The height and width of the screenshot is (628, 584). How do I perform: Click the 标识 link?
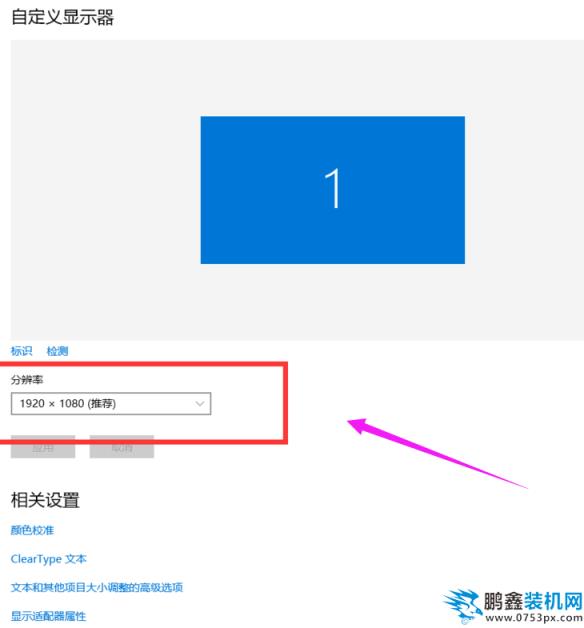coord(21,351)
